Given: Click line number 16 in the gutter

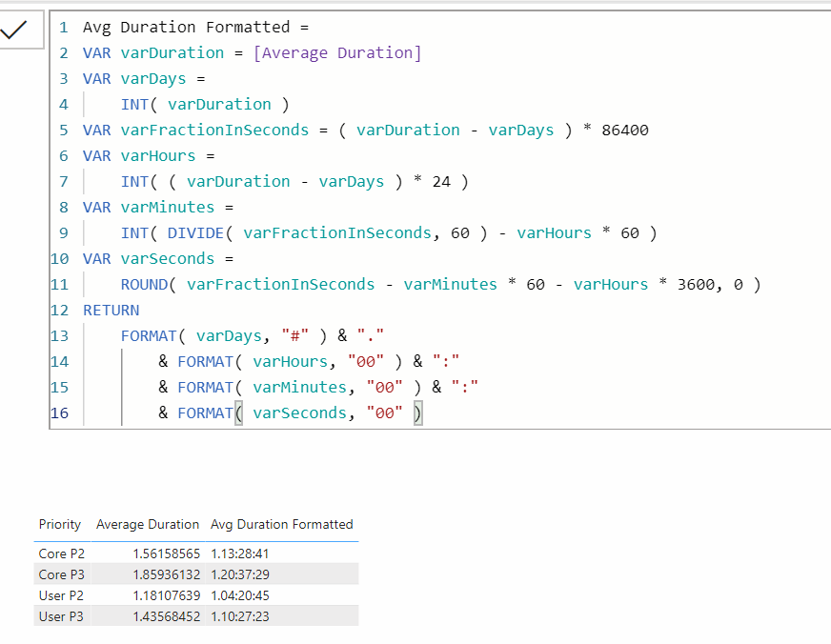Looking at the screenshot, I should pyautogui.click(x=59, y=413).
